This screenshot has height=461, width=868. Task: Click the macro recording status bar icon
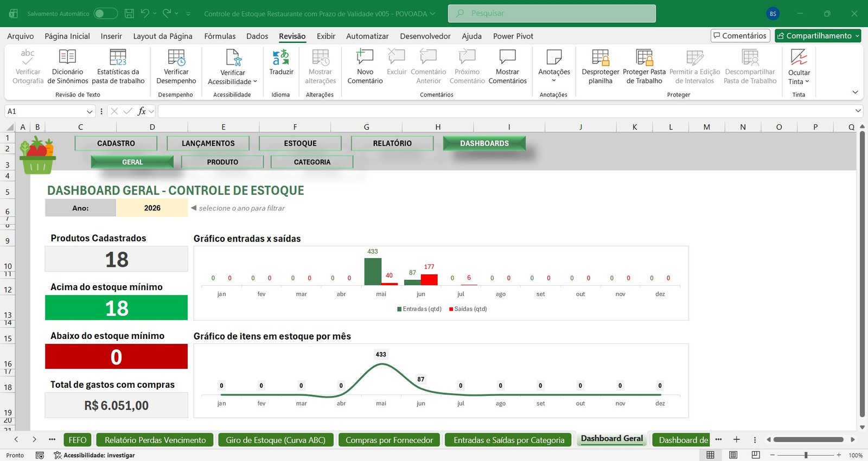tap(40, 455)
